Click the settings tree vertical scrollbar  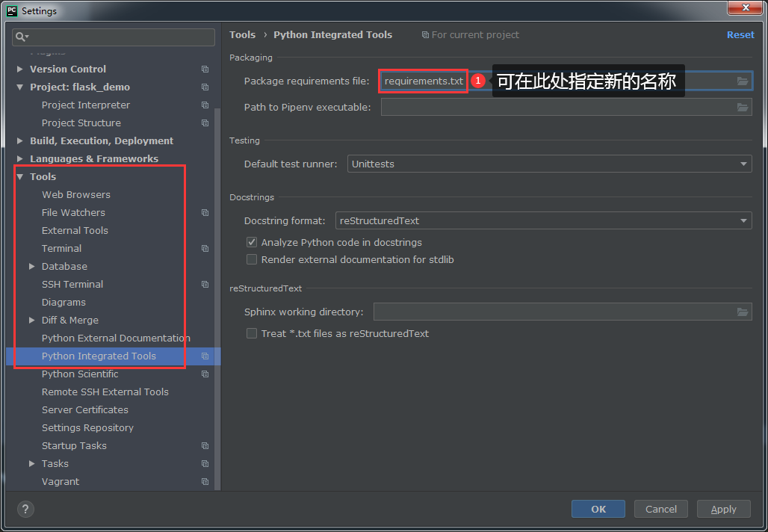click(x=218, y=299)
